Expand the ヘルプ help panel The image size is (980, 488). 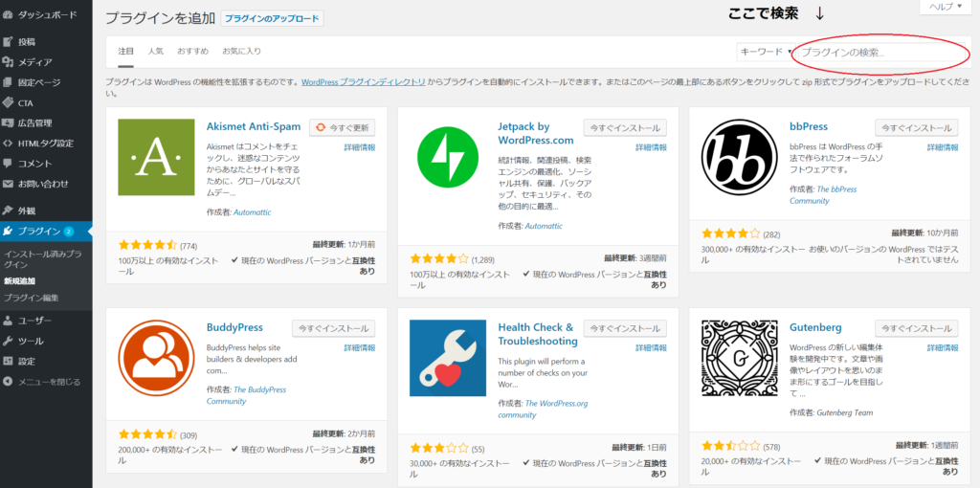coord(946,7)
